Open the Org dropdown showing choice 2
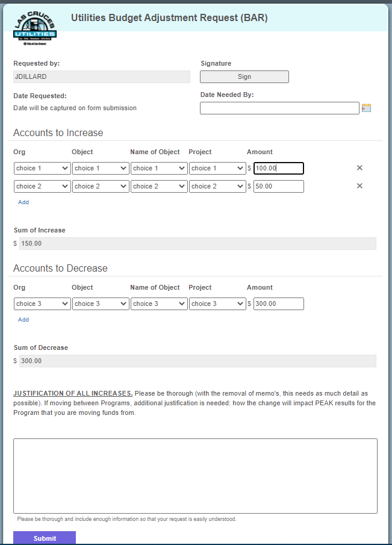Viewport: 392px width, 545px height. point(42,186)
